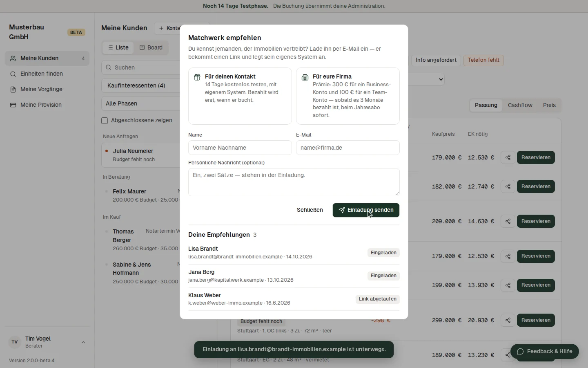Click share icon in the 209.000 € row

tap(508, 221)
